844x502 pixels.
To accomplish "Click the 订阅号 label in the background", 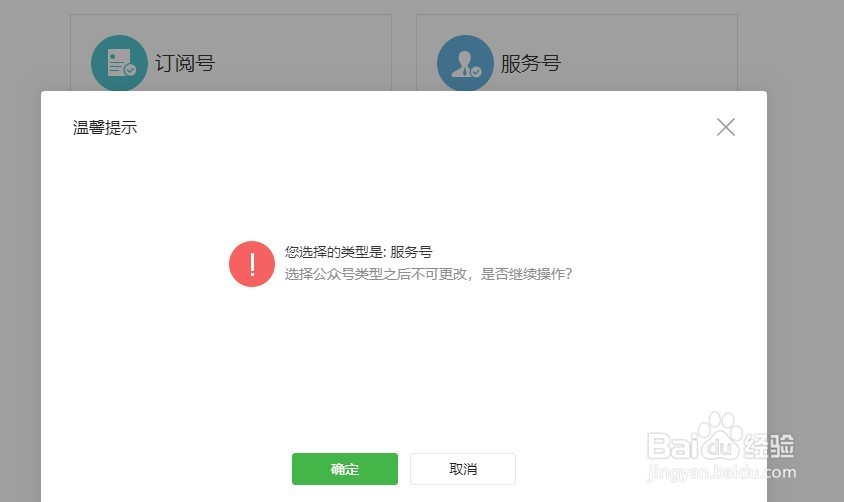I will pos(185,63).
